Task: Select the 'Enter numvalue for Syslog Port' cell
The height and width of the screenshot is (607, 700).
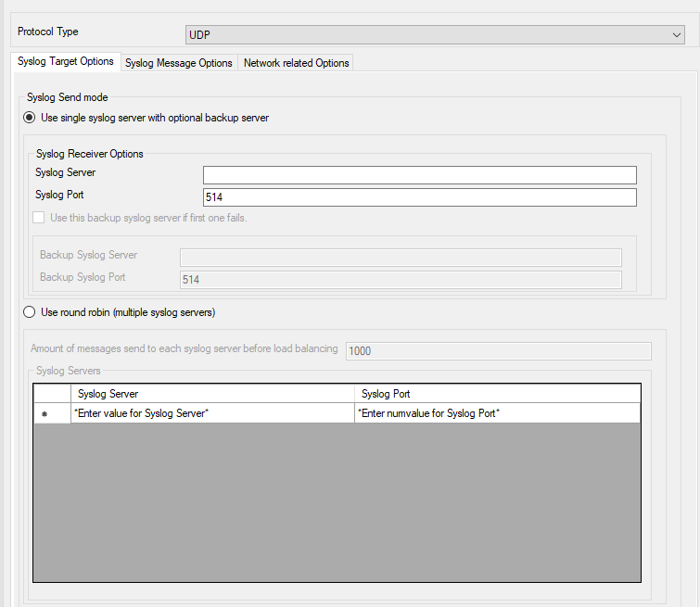Action: (x=497, y=413)
